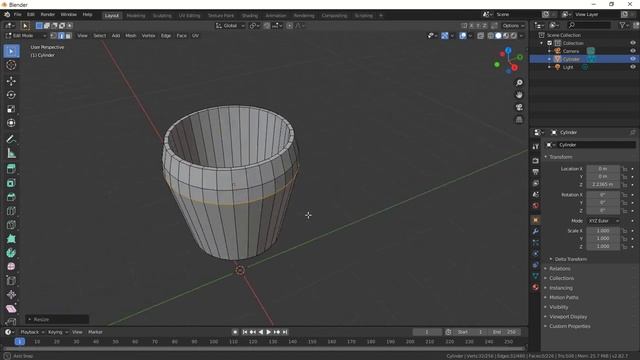Screen dimensions: 640x360
Task: Switch perspective/orthographic grid icon
Action: [x=519, y=119]
